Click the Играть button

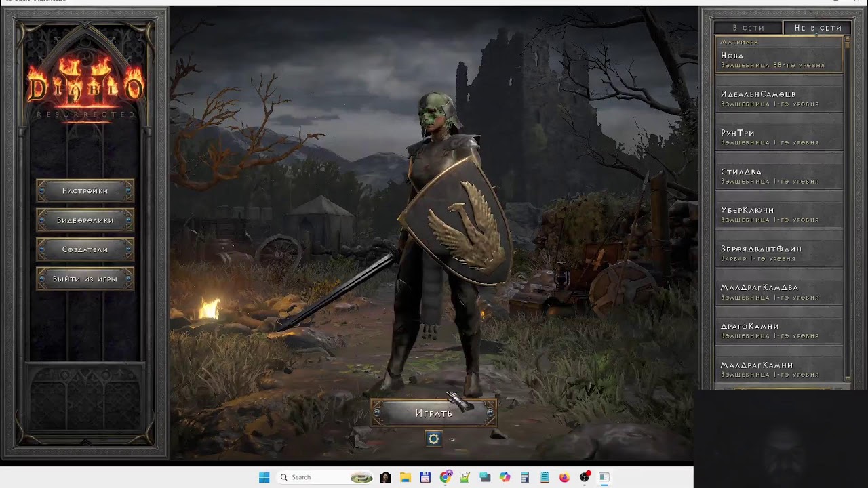(x=434, y=413)
